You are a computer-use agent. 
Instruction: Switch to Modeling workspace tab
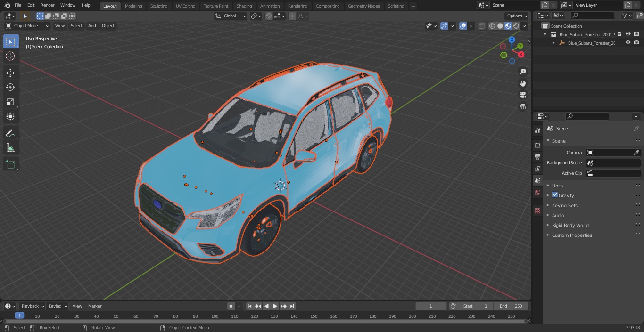[x=133, y=6]
